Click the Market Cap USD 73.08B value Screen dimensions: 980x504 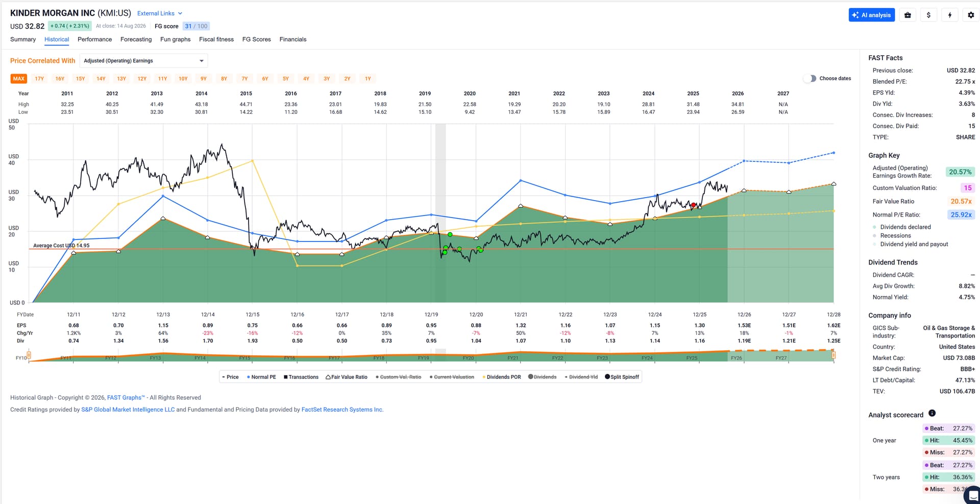(x=959, y=358)
